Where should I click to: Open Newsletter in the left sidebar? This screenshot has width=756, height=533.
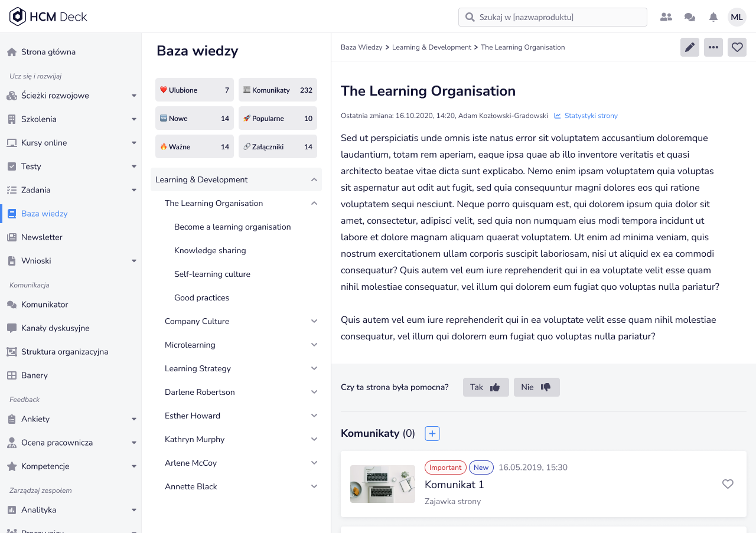pos(41,237)
